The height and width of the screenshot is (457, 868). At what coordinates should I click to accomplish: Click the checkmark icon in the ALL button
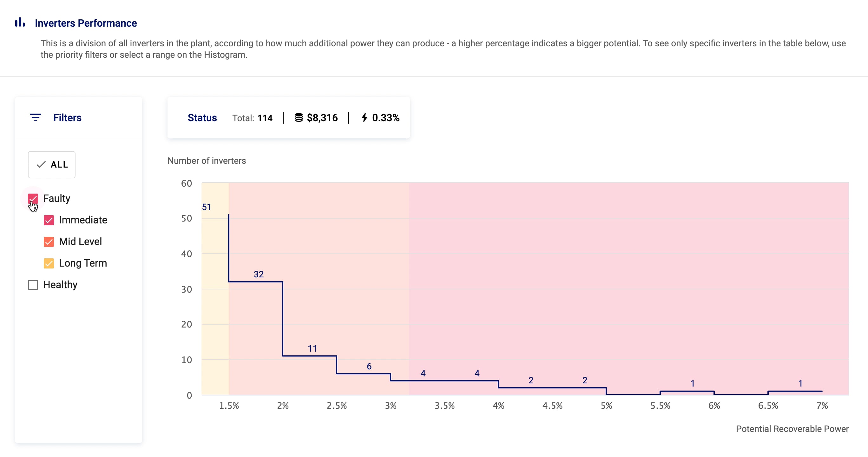coord(41,164)
